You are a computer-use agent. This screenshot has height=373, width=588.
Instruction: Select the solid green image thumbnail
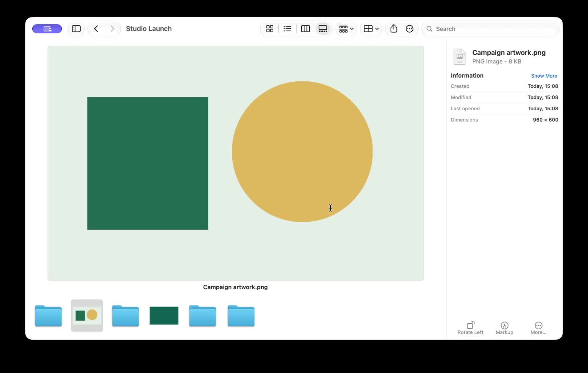164,315
